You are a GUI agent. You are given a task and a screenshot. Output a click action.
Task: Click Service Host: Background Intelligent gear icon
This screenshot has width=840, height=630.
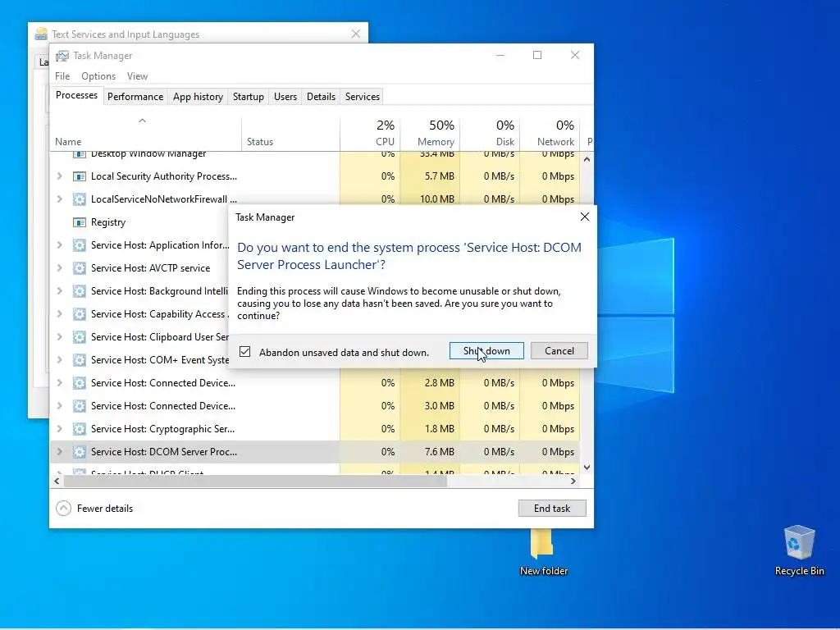tap(80, 291)
